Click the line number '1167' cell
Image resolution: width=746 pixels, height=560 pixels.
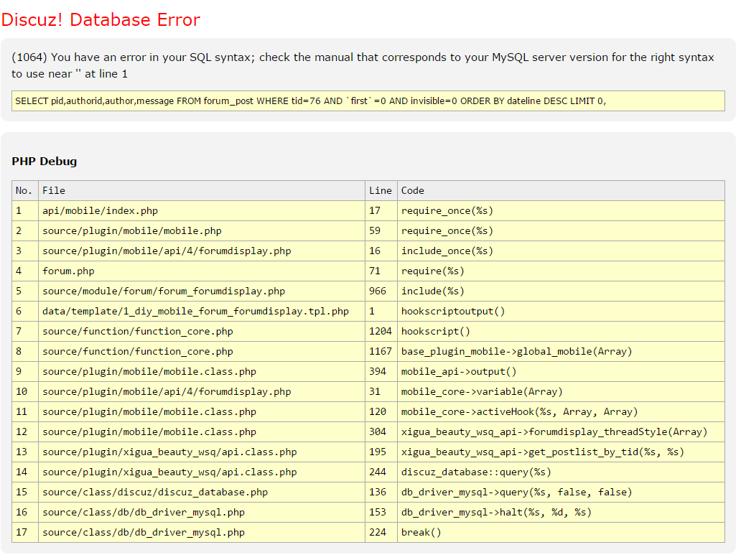tap(381, 351)
